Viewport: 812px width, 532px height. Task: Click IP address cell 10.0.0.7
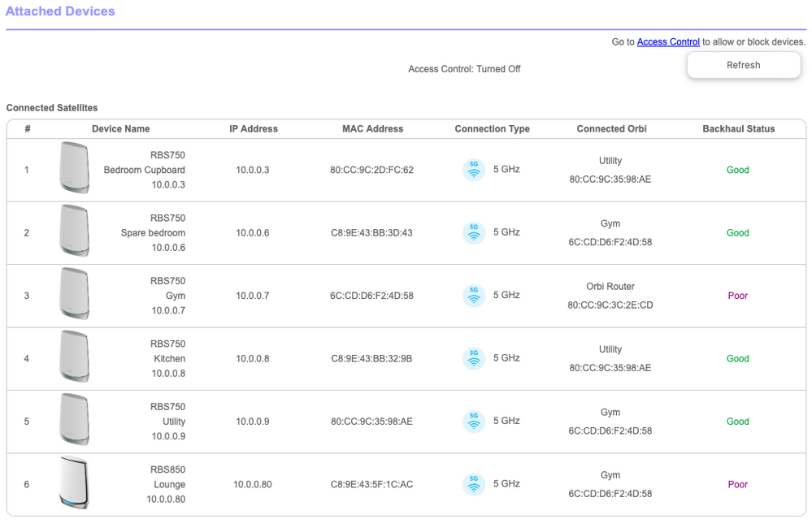(253, 296)
